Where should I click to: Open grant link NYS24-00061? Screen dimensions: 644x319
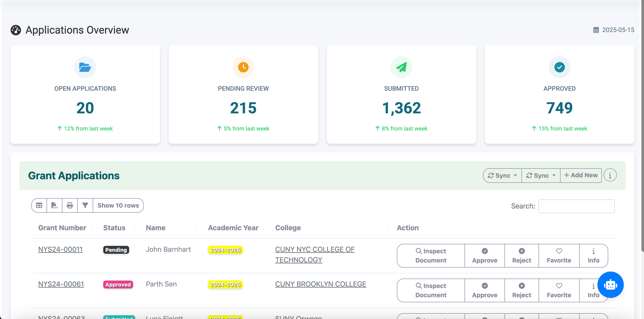pyautogui.click(x=61, y=284)
